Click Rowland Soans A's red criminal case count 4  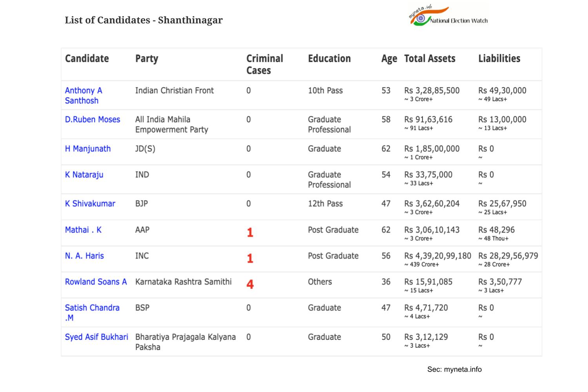(250, 284)
